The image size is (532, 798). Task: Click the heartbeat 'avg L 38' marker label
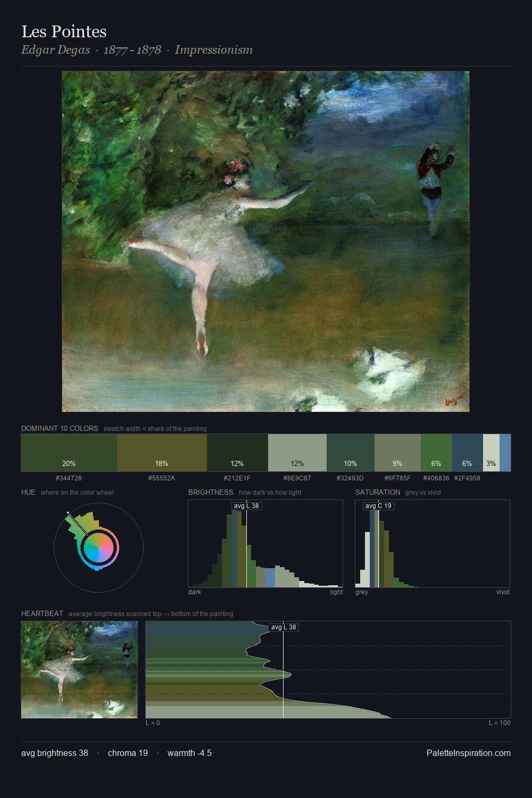click(x=284, y=627)
